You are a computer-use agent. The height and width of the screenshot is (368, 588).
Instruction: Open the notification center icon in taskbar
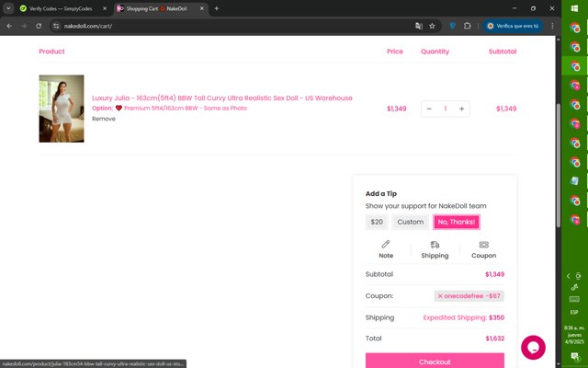click(574, 356)
